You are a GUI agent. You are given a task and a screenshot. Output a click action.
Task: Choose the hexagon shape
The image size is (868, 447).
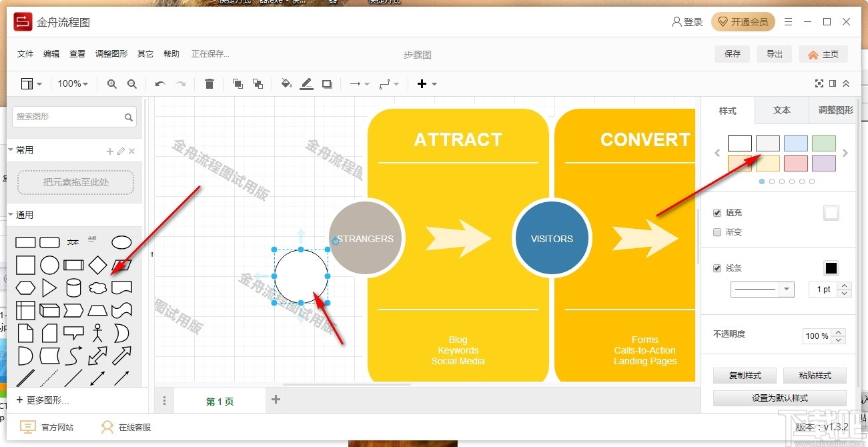[x=25, y=288]
